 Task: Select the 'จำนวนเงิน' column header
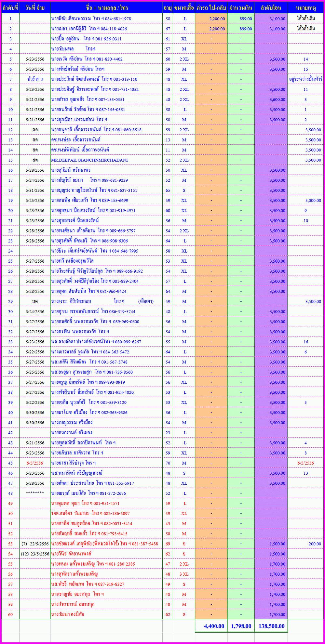tap(241, 8)
